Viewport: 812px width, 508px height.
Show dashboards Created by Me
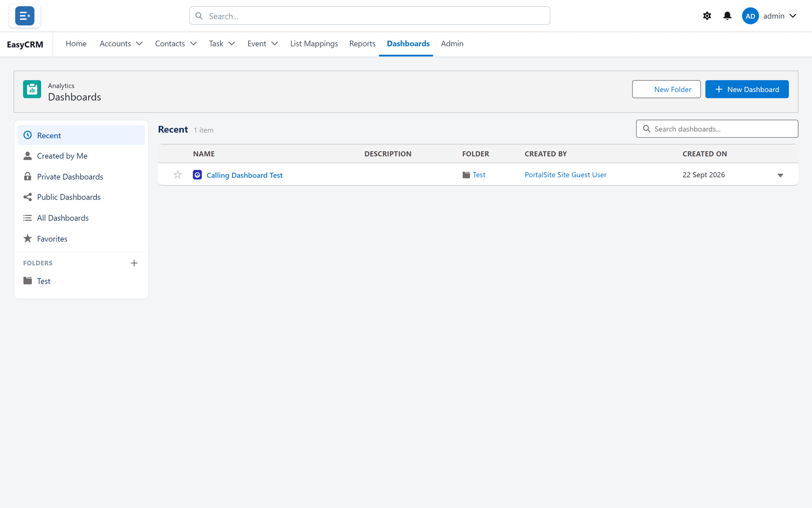pos(81,156)
